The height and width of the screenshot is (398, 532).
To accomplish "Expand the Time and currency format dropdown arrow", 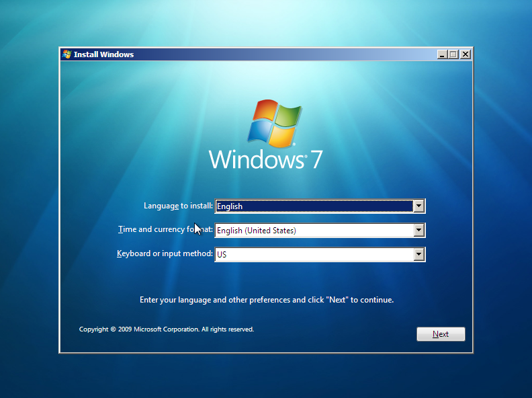I will coord(419,230).
